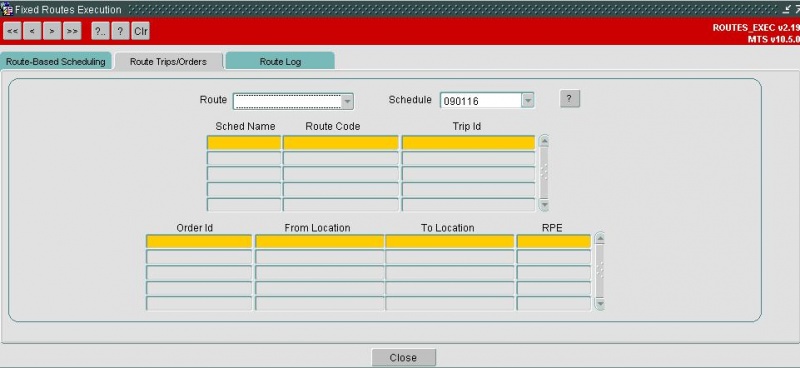Click the ? execute query toolbar button
This screenshot has width=800, height=368.
pyautogui.click(x=120, y=31)
